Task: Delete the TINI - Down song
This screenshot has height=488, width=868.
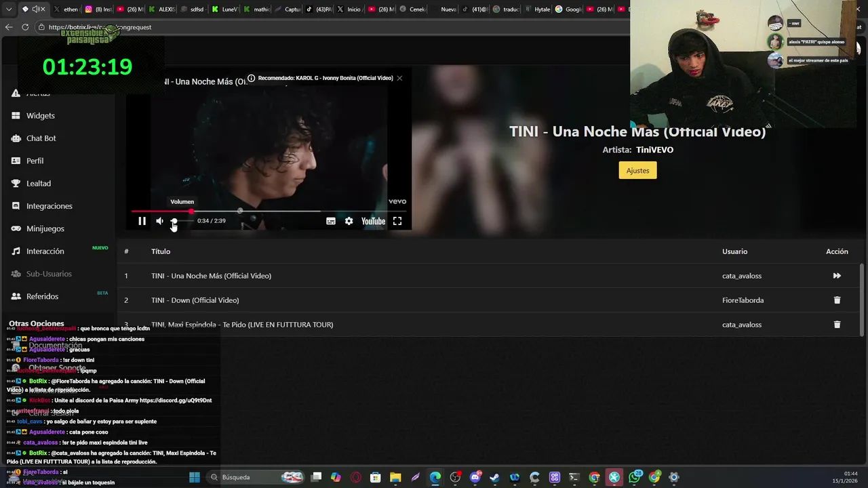Action: [x=837, y=300]
